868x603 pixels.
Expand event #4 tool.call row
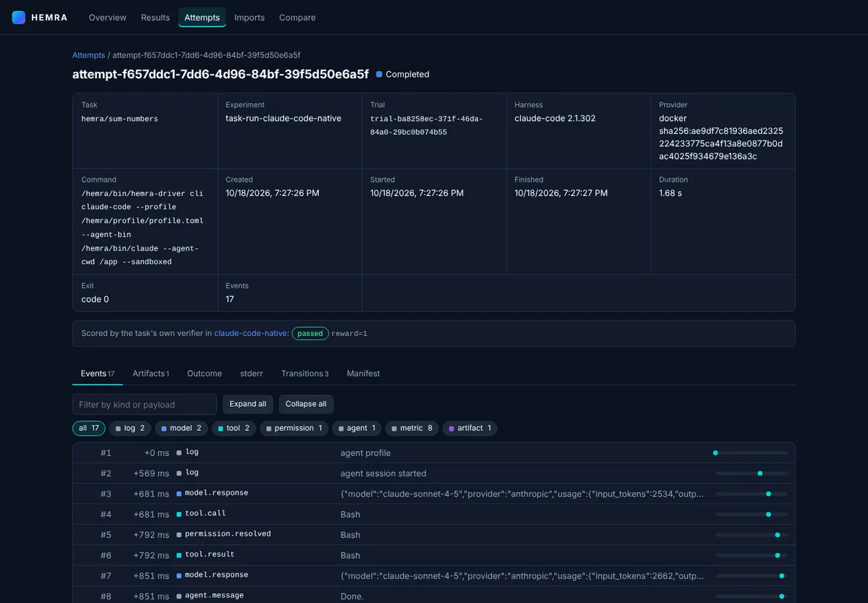tap(434, 514)
